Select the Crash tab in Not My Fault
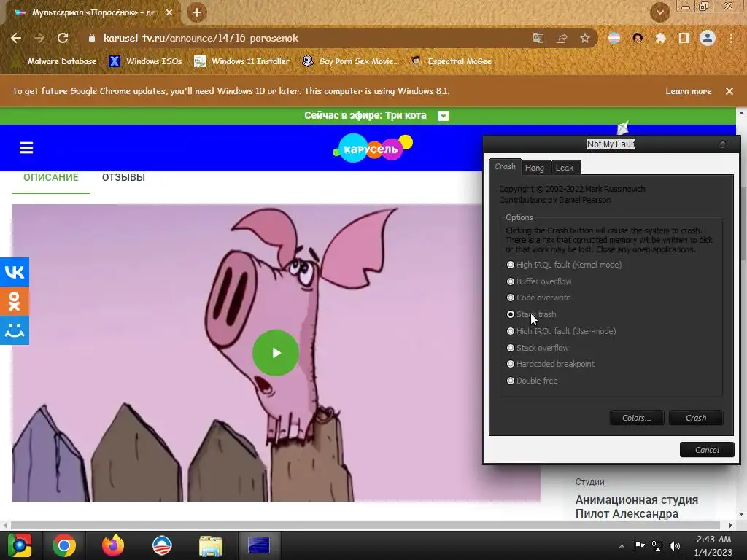Viewport: 747px width, 560px height. tap(505, 166)
